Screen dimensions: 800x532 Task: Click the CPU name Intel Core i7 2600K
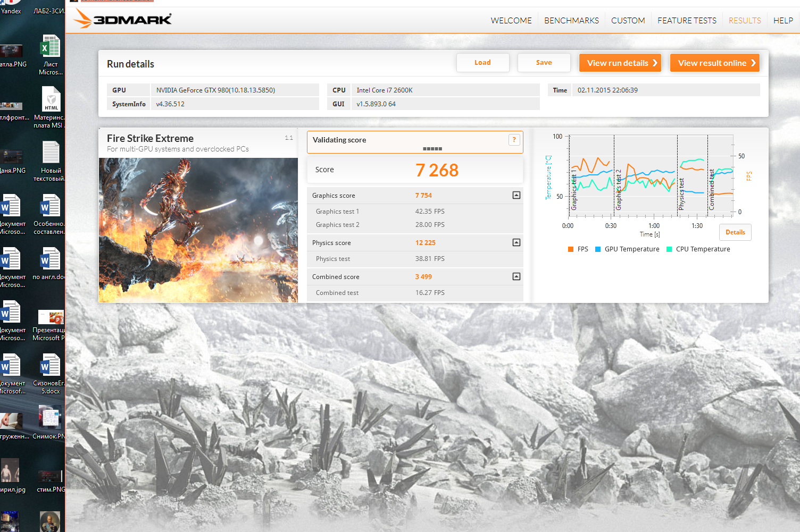(x=385, y=90)
